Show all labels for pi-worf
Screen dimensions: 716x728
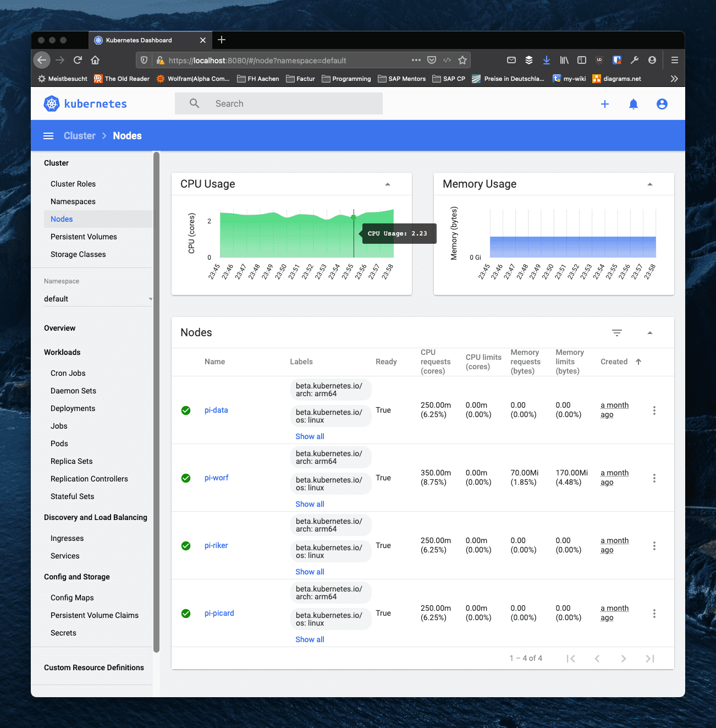coord(310,504)
